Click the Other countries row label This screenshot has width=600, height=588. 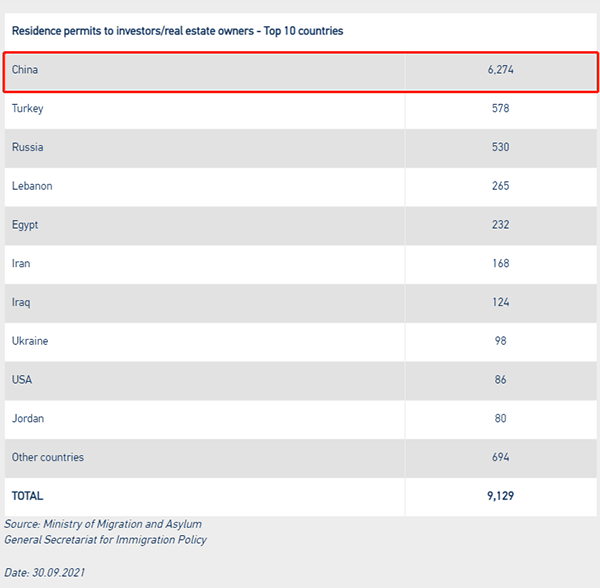click(x=48, y=457)
